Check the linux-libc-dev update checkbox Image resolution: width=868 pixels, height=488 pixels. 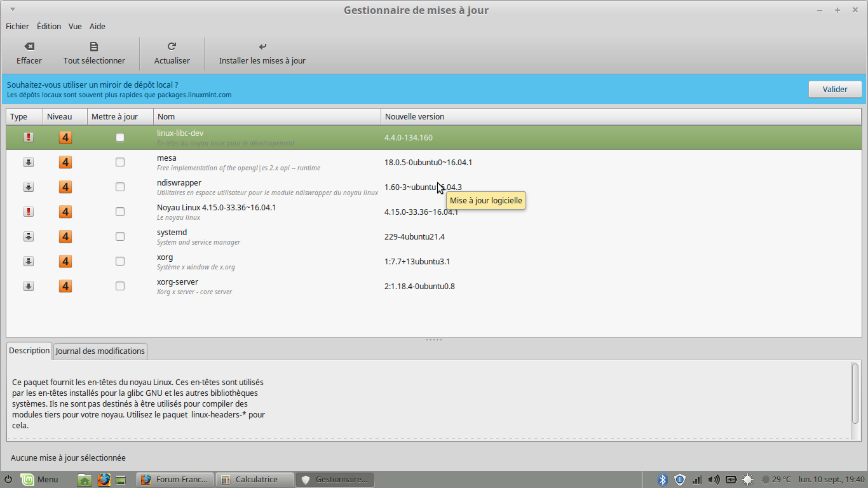tap(120, 137)
